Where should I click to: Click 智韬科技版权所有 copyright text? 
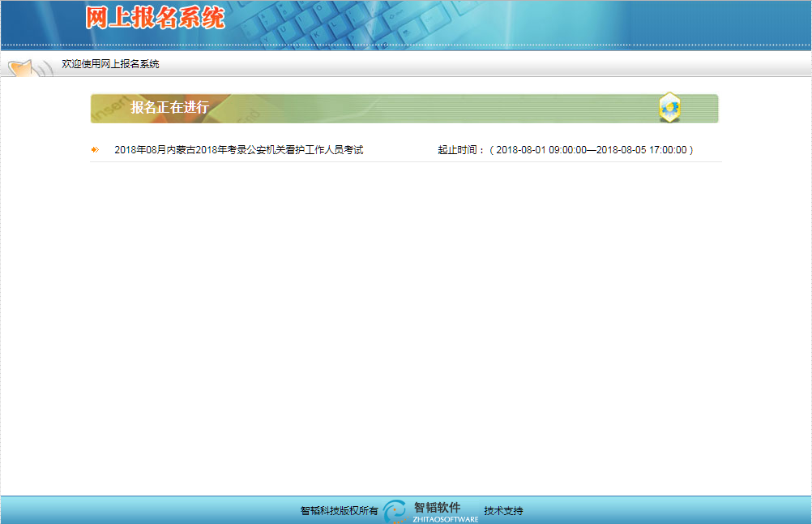coord(339,511)
